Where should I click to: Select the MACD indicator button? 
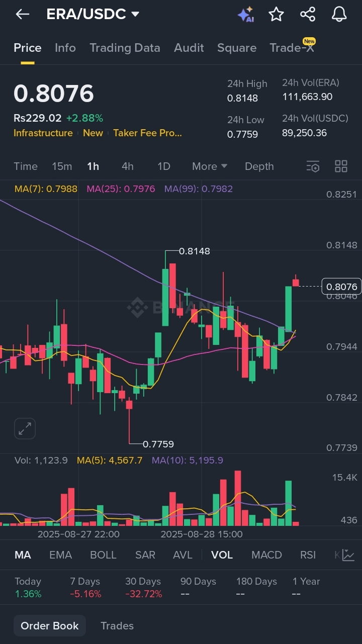coord(266,555)
